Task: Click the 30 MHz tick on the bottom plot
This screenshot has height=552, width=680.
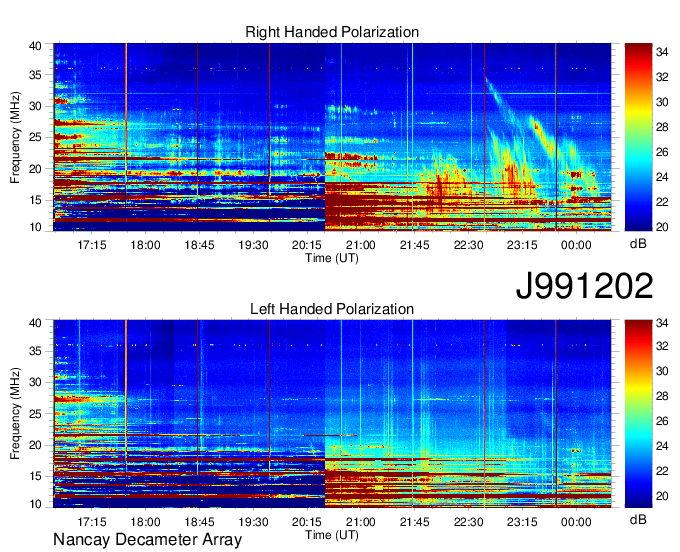Action: pyautogui.click(x=35, y=382)
